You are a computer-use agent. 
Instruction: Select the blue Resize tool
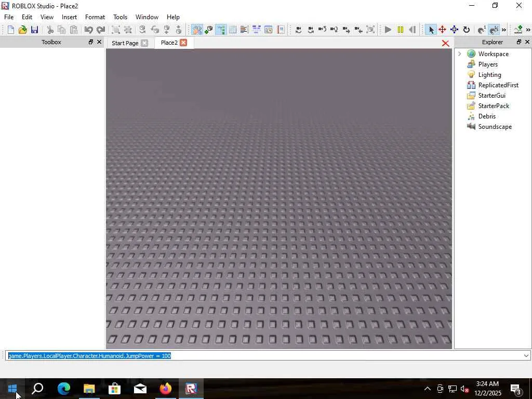[454, 30]
